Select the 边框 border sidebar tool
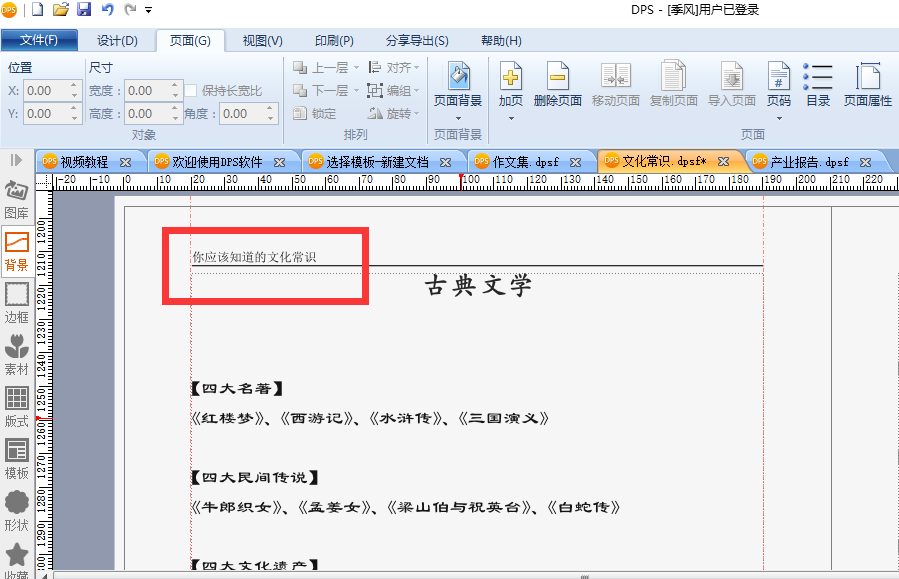Image resolution: width=899 pixels, height=579 pixels. pos(17,304)
